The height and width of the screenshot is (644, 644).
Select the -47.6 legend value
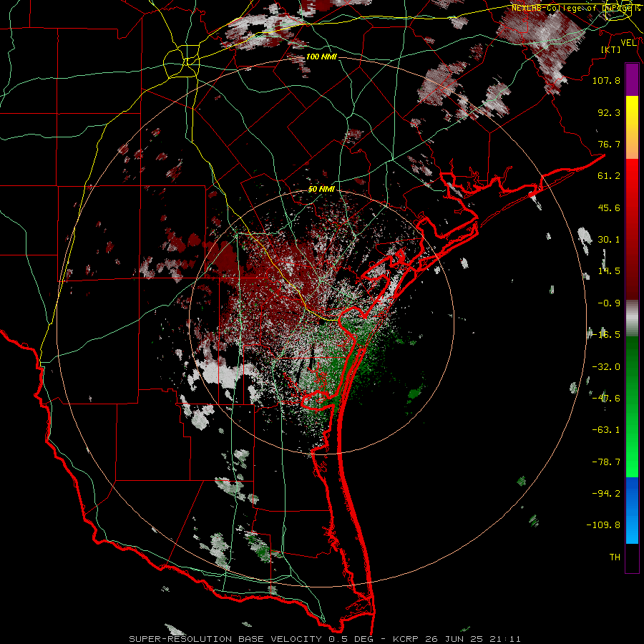click(606, 399)
